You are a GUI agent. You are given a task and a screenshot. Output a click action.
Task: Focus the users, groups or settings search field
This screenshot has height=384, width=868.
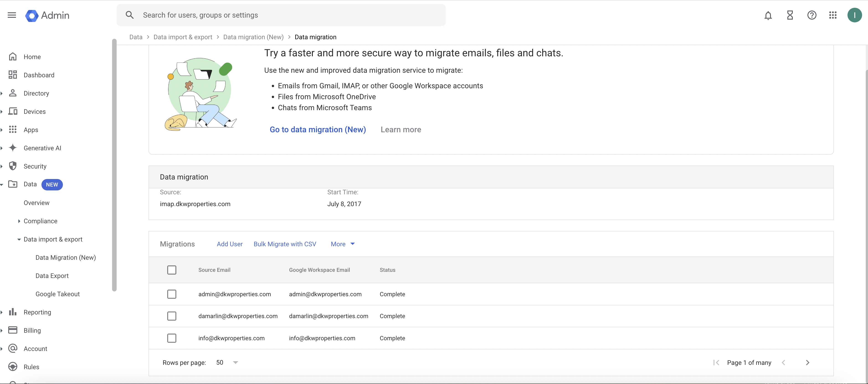pyautogui.click(x=281, y=15)
